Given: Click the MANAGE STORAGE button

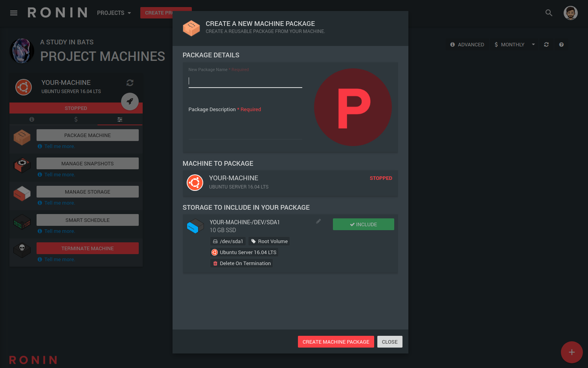Looking at the screenshot, I should point(88,192).
